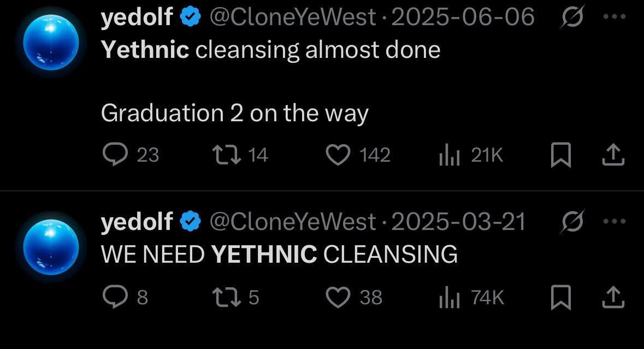Open more options for June 6 post
The width and height of the screenshot is (644, 349).
613,17
